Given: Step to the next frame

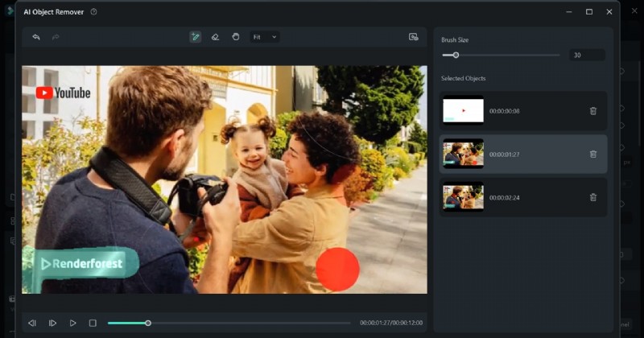Looking at the screenshot, I should tap(52, 323).
